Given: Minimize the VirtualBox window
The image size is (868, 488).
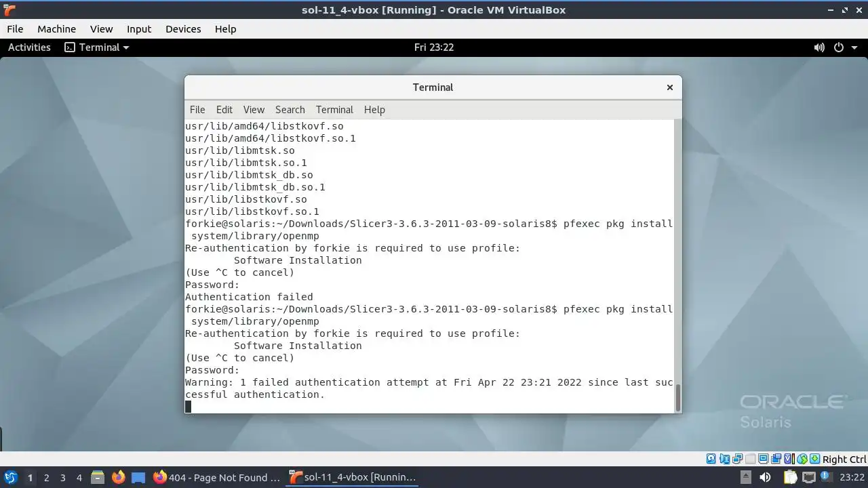Looking at the screenshot, I should pos(831,10).
